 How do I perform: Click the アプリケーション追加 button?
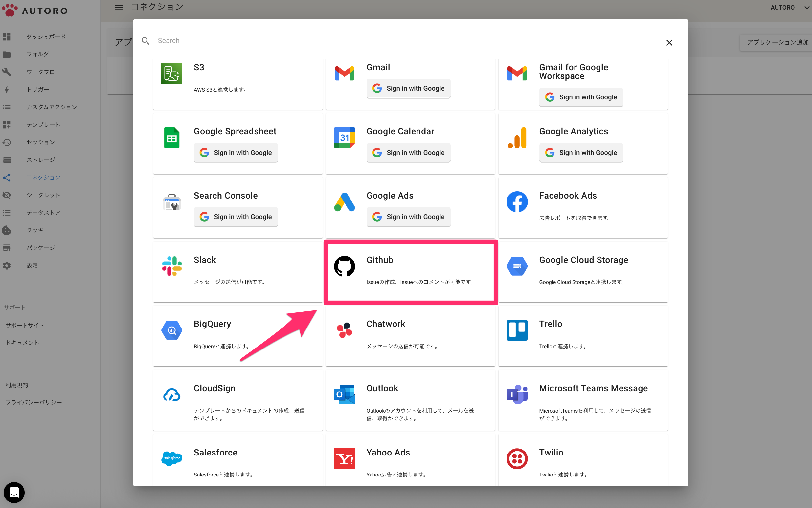coord(777,42)
